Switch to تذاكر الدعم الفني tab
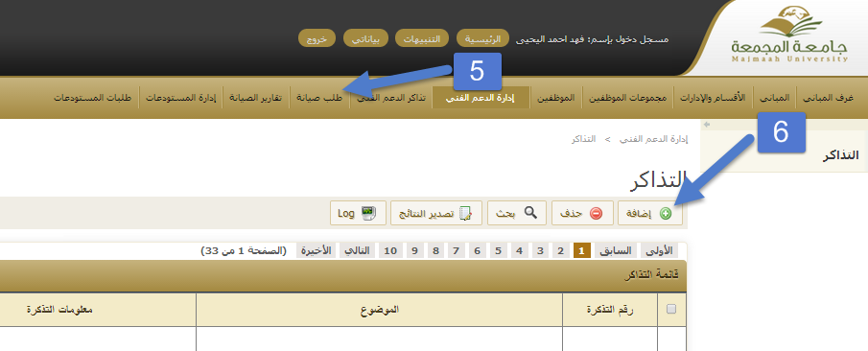 [x=391, y=98]
